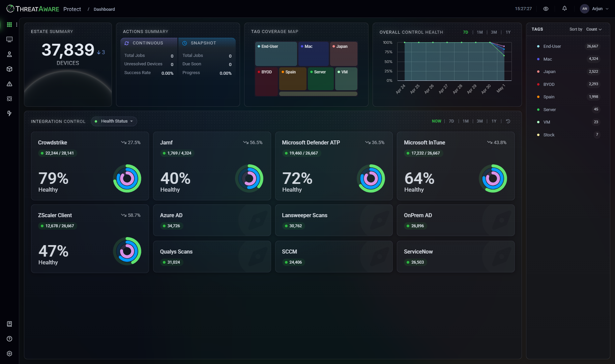Click the Jamf health ring chart
The image size is (615, 364).
point(249,178)
